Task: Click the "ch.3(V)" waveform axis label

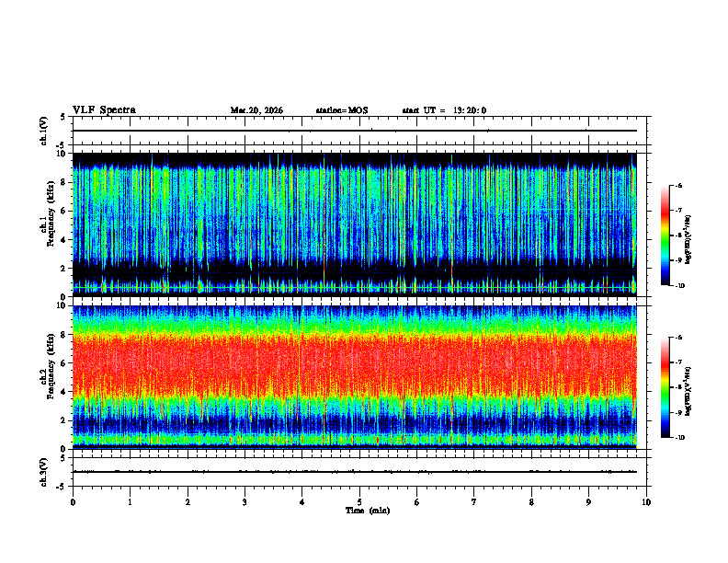Action: [44, 473]
